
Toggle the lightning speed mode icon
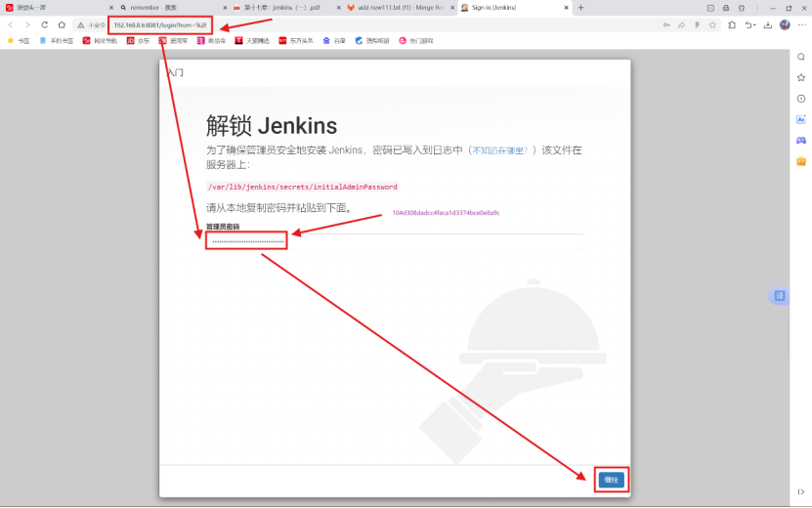tap(697, 24)
